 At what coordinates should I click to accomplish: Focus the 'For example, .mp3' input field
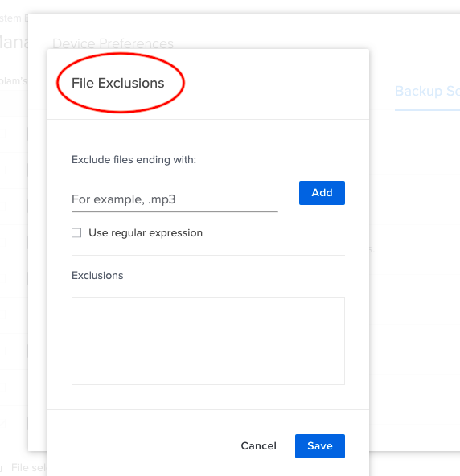(x=175, y=199)
